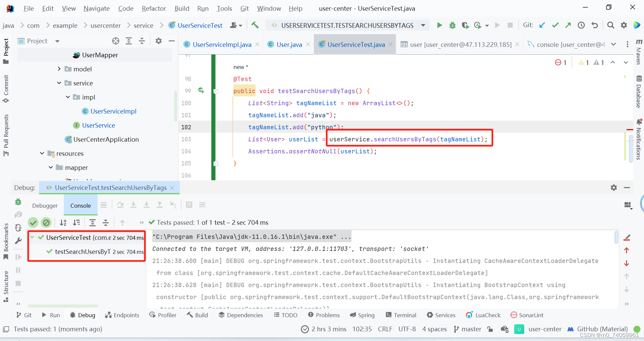The height and width of the screenshot is (341, 644).
Task: Expand all in Project panel toolbar
Action: pos(129,41)
